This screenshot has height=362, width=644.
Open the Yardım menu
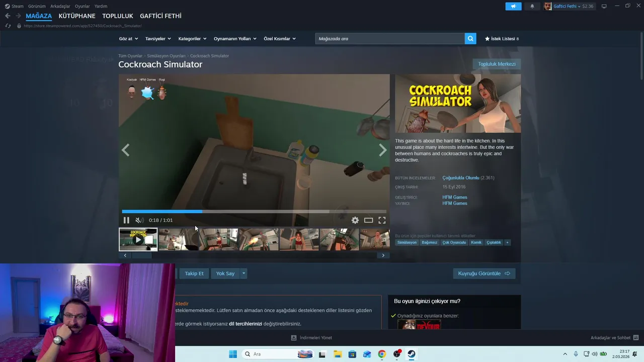pos(101,6)
